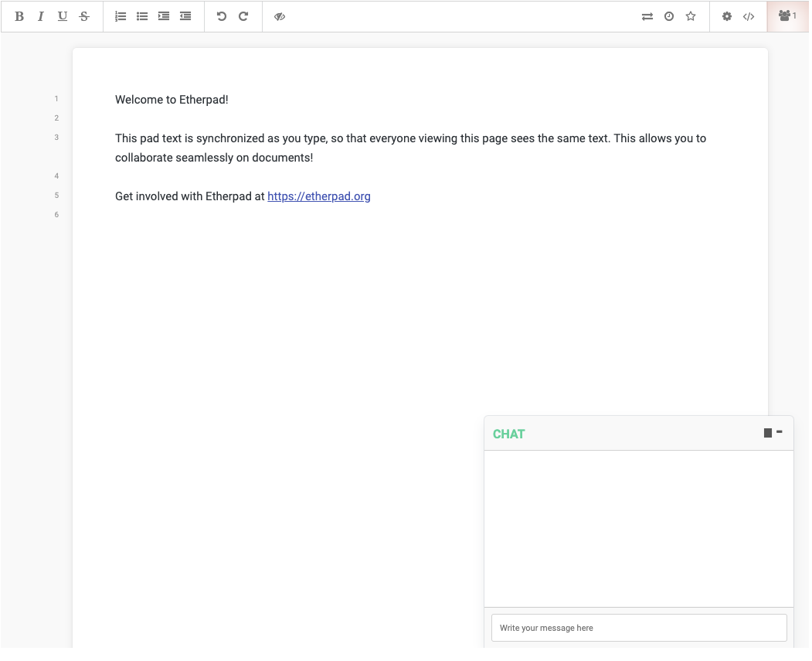Show the users list on this pad

[x=787, y=16]
